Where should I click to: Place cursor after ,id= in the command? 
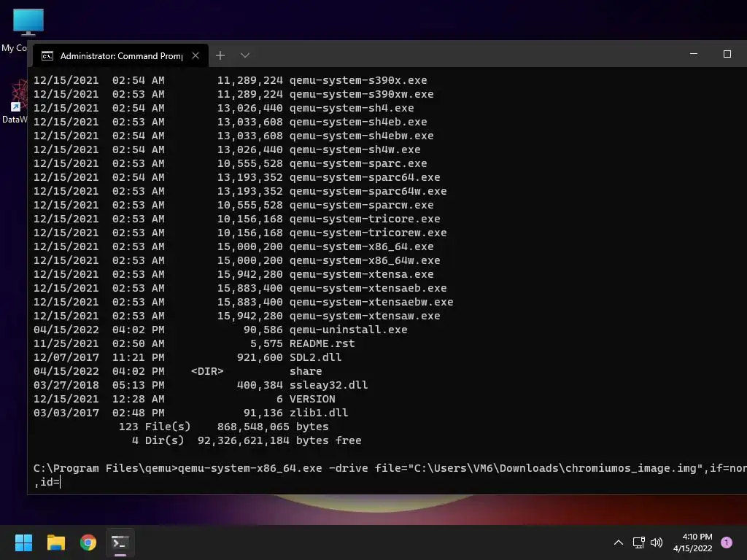tap(61, 483)
